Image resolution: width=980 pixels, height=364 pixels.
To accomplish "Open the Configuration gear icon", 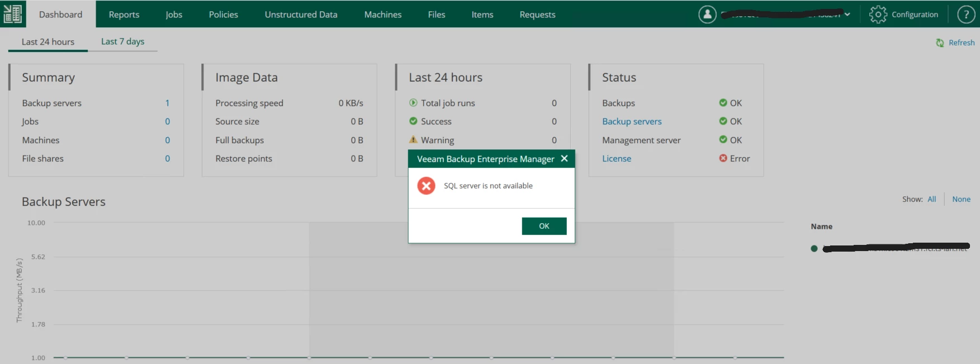I will click(x=878, y=15).
